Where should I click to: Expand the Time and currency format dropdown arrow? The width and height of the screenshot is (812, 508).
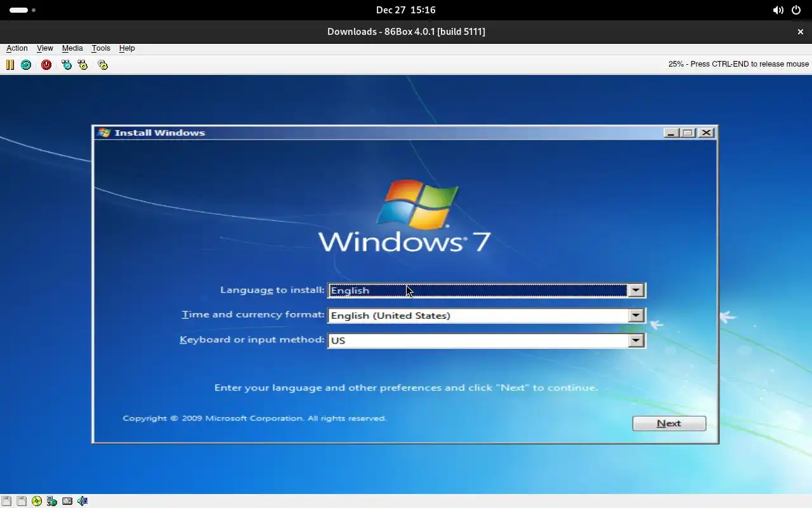pos(636,316)
